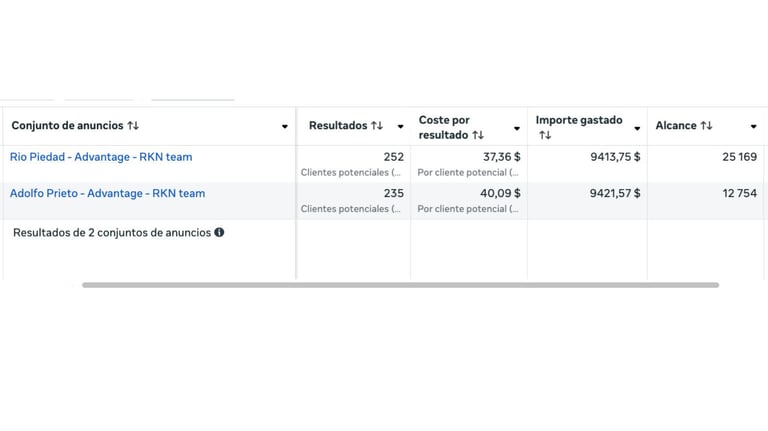Expand the Resultados column dropdown arrow
This screenshot has height=431, width=768.
400,127
